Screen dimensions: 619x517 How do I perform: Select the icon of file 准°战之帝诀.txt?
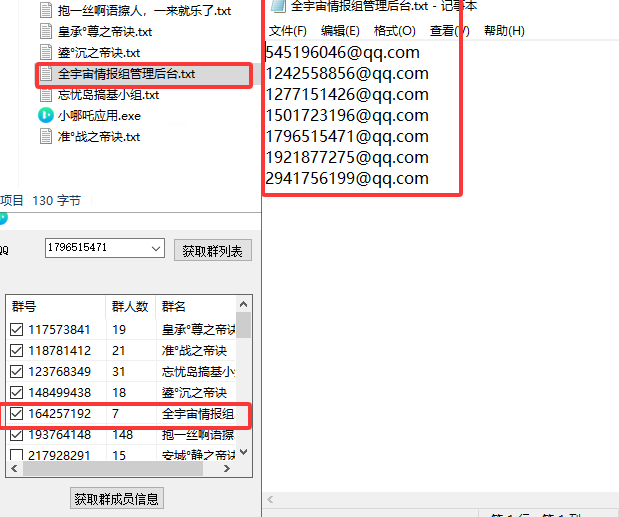coord(46,137)
